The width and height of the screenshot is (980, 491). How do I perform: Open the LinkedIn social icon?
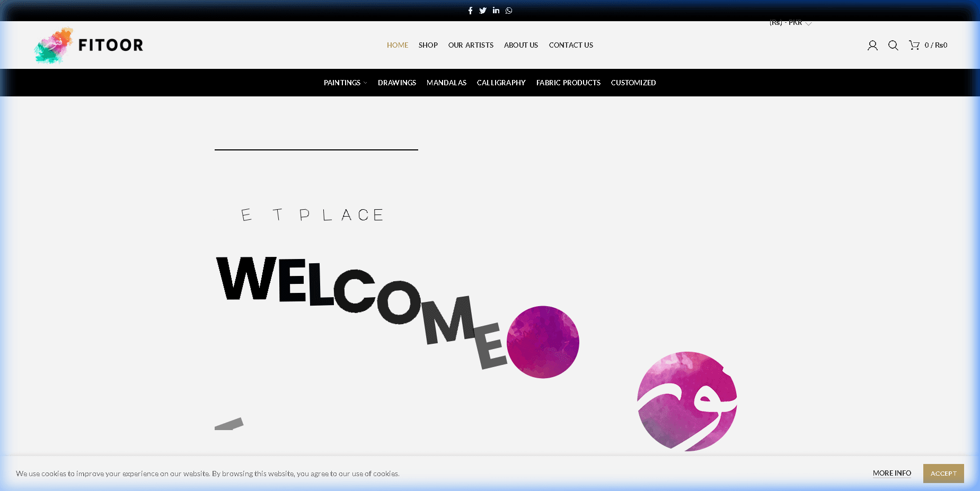pyautogui.click(x=496, y=11)
